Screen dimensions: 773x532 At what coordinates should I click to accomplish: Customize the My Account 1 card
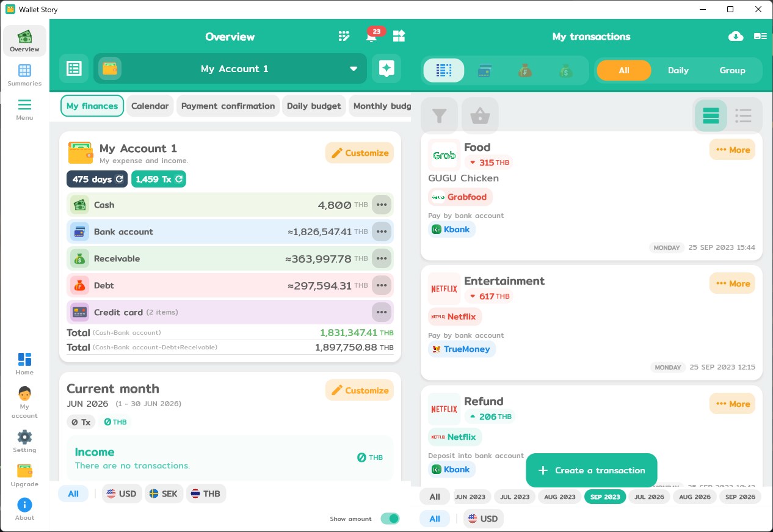[x=360, y=153]
